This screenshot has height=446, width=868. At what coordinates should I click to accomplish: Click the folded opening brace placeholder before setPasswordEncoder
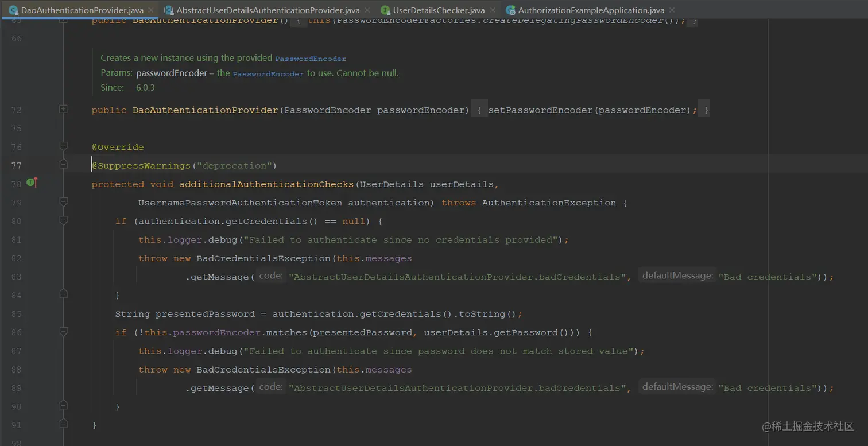(479, 110)
